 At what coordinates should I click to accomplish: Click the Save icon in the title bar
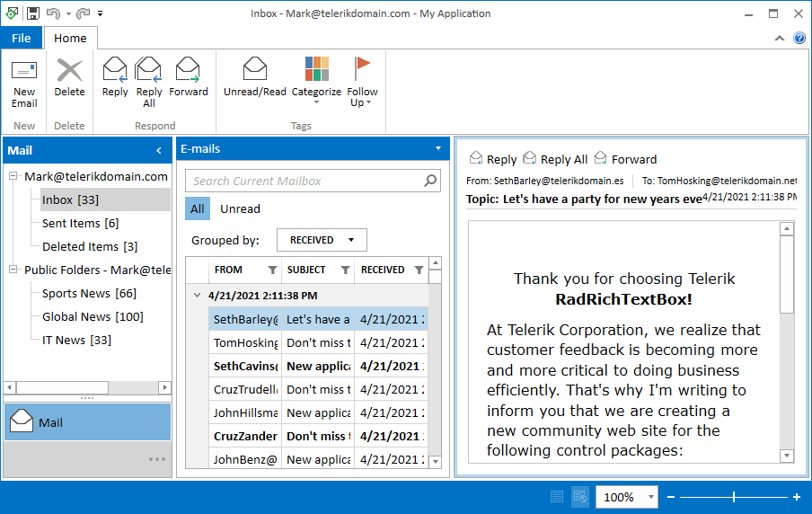point(33,13)
